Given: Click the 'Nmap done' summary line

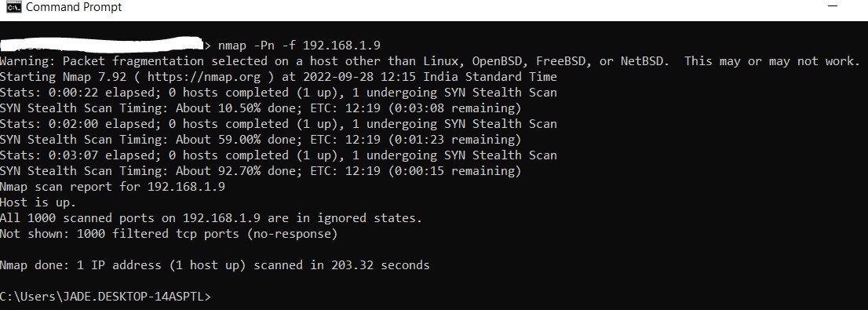Looking at the screenshot, I should click(215, 266).
